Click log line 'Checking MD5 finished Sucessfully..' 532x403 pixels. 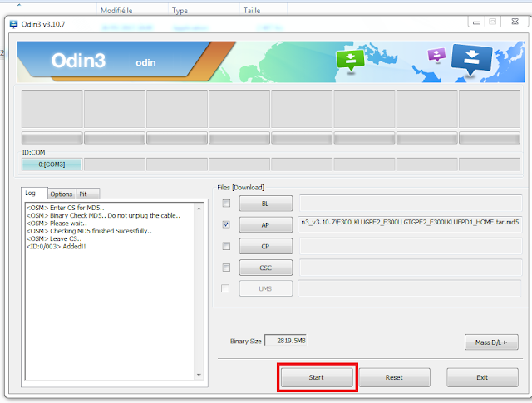(89, 231)
